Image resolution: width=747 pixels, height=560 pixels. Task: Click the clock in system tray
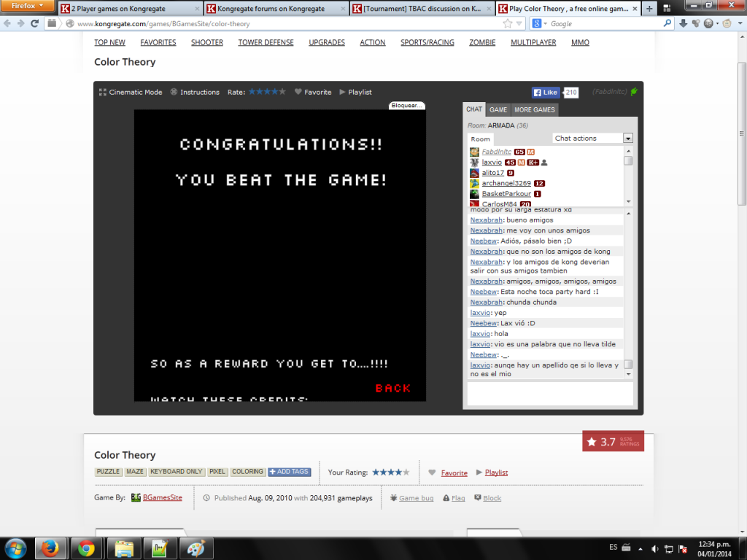pos(714,548)
